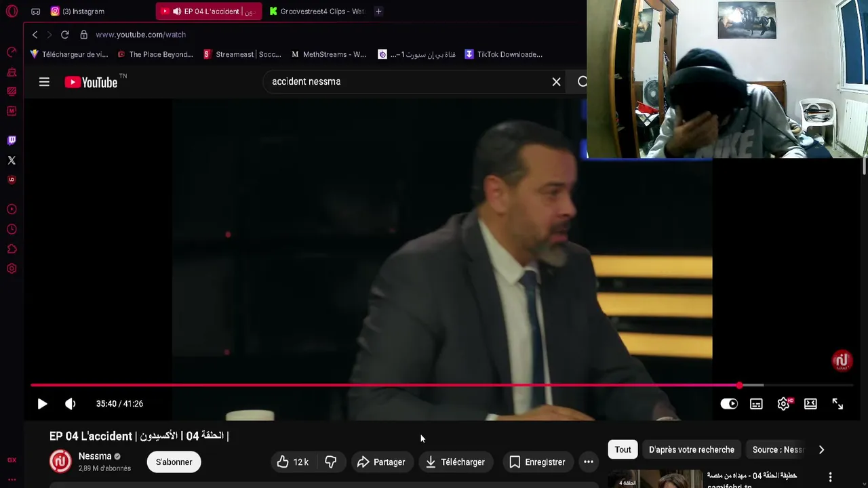Click the GX icon at sidebar bottom
Image resolution: width=868 pixels, height=488 pixels.
[12, 460]
